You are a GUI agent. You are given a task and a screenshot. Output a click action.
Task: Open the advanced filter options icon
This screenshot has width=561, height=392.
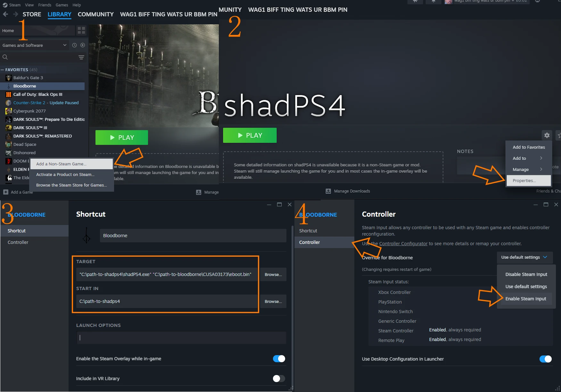(81, 57)
